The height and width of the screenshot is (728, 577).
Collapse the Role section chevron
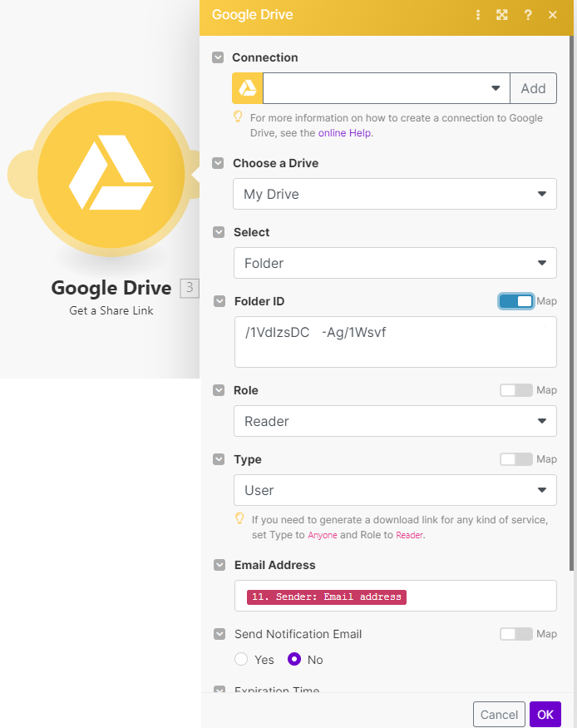click(219, 390)
